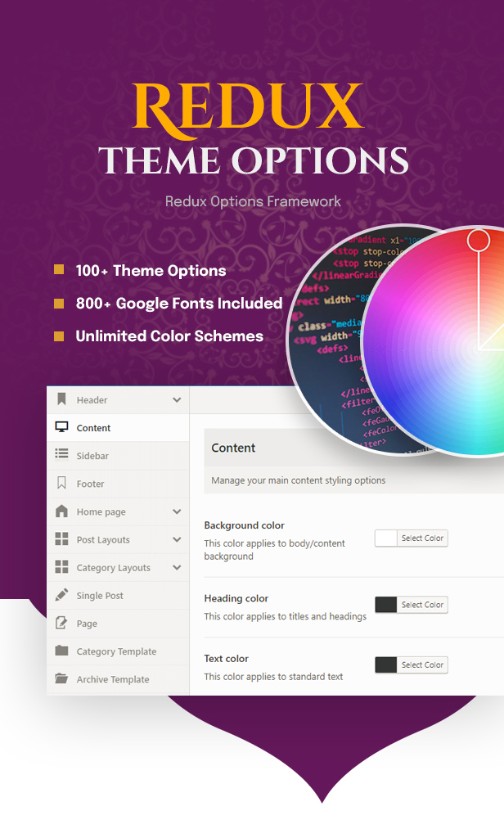Open the Archive Template settings
504x838 pixels.
(118, 679)
